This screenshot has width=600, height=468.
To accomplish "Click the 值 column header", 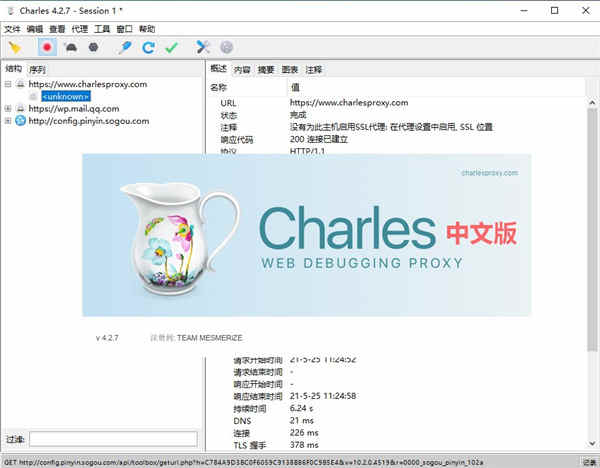I will pos(295,88).
